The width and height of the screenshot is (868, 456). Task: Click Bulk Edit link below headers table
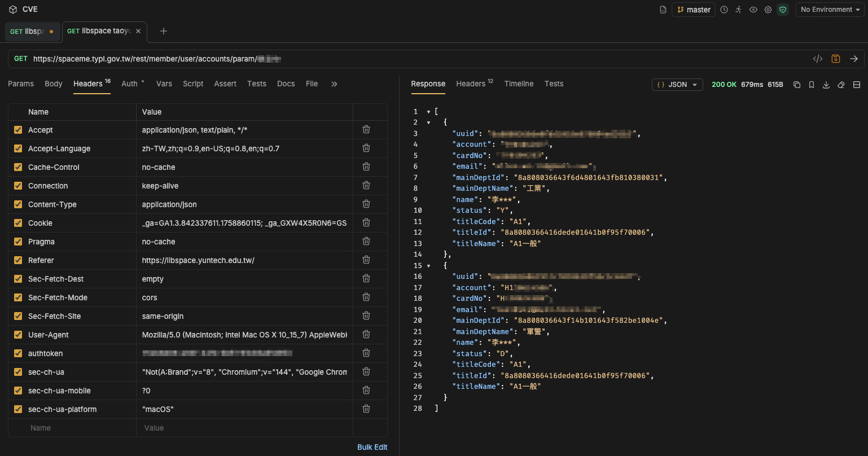click(372, 447)
